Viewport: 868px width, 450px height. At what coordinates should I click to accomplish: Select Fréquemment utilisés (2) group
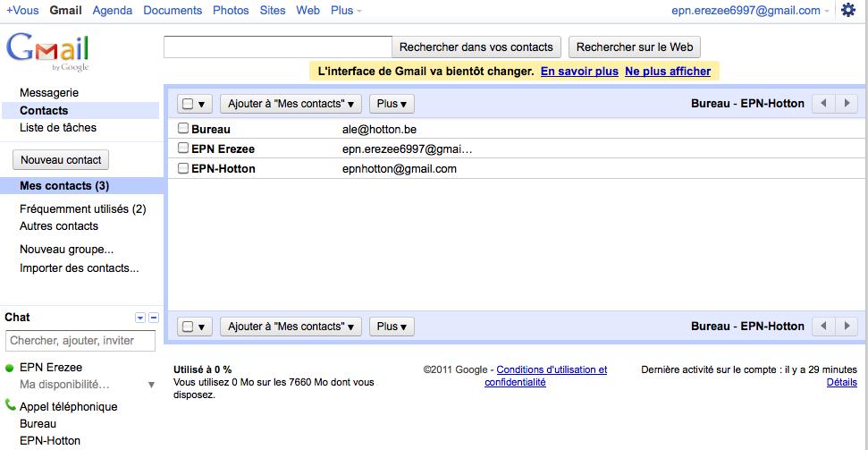click(x=83, y=209)
